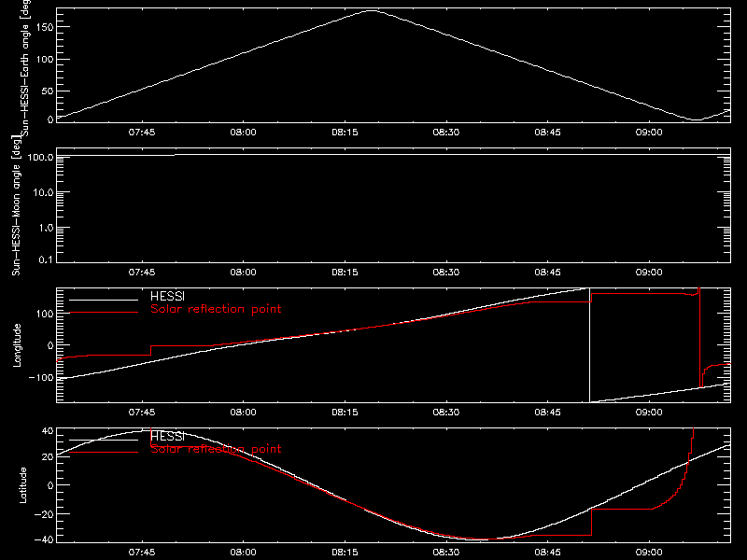Pick the 07:45 time label under Moon angle plot
Viewport: 747px width, 560px height.
(x=142, y=273)
